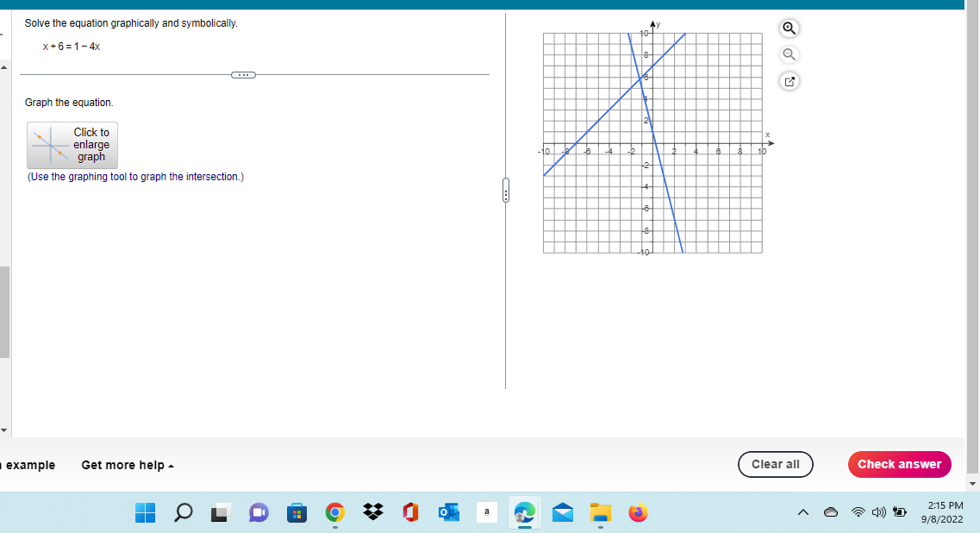This screenshot has height=533, width=980.
Task: Open Microsoft Edge from the taskbar
Action: (x=524, y=512)
